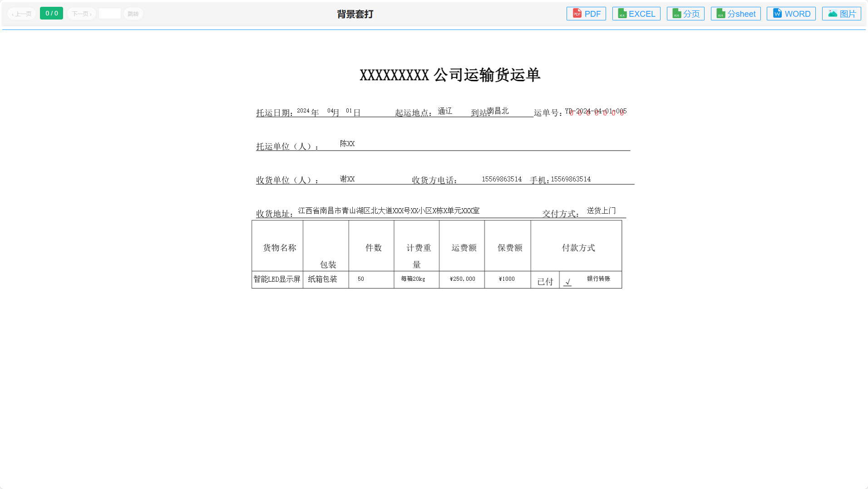The width and height of the screenshot is (868, 489).
Task: Click the freight cell ¥250,000
Action: click(462, 279)
